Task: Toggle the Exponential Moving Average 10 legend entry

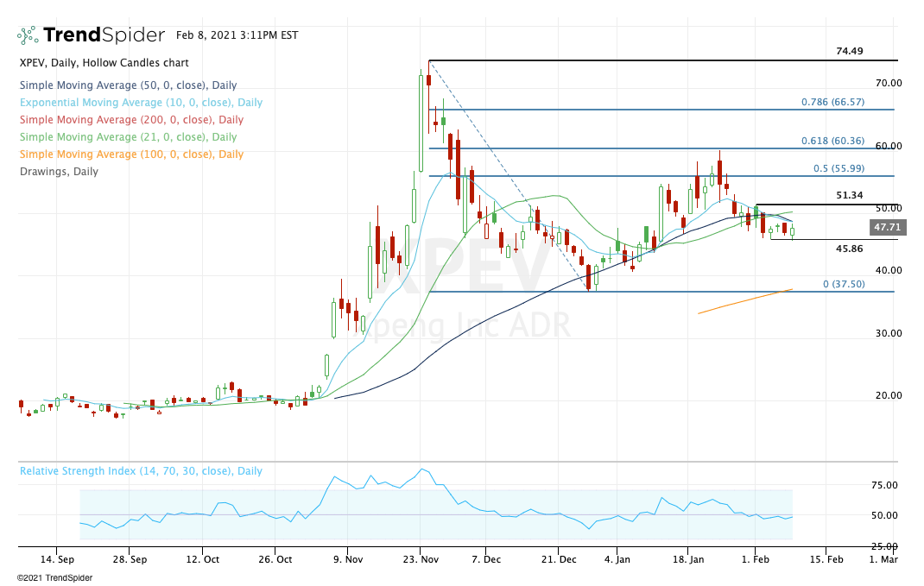Action: click(141, 103)
